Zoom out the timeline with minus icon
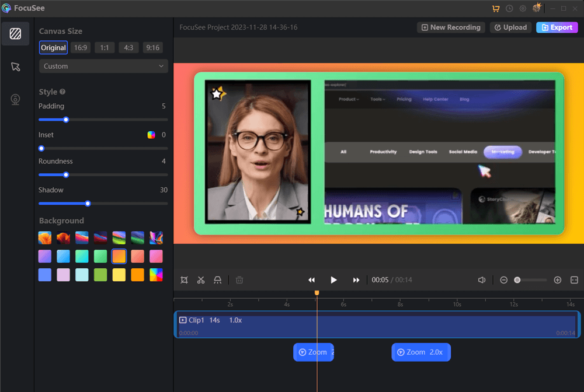 503,280
